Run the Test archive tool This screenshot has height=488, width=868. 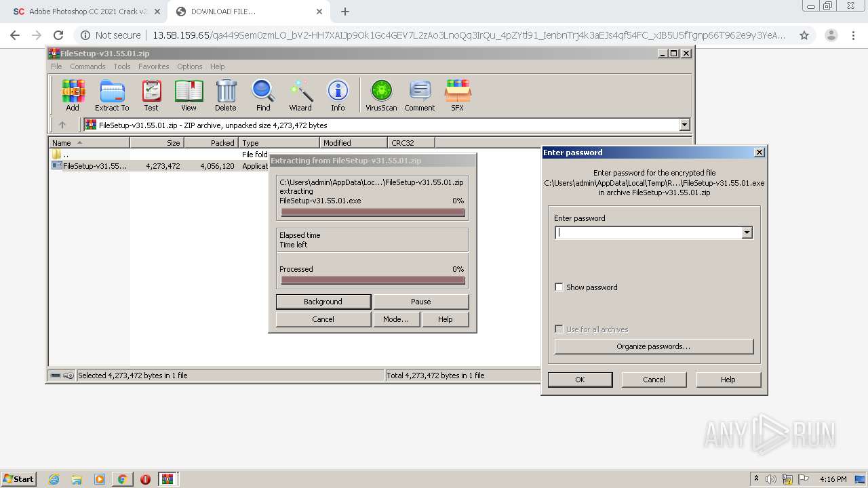point(151,96)
